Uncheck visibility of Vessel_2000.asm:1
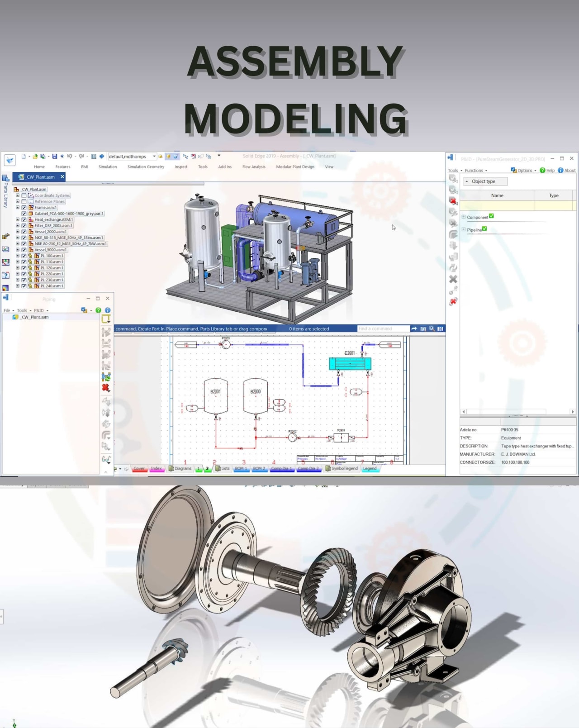The width and height of the screenshot is (579, 728). tap(24, 232)
